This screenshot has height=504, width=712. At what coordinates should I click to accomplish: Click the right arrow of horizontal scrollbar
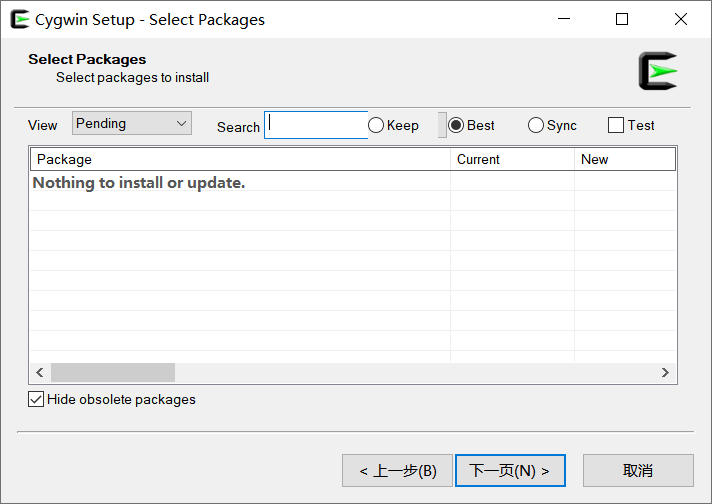coord(665,373)
